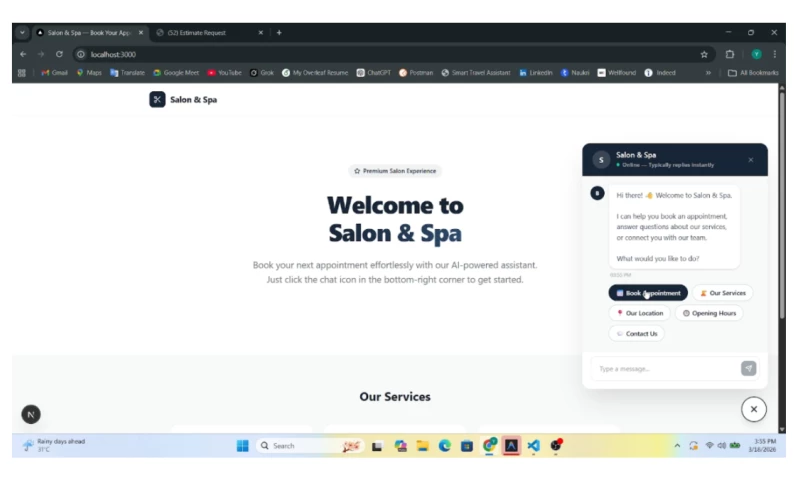The width and height of the screenshot is (800, 480).
Task: Open the tab search dropdown arrow
Action: point(22,33)
